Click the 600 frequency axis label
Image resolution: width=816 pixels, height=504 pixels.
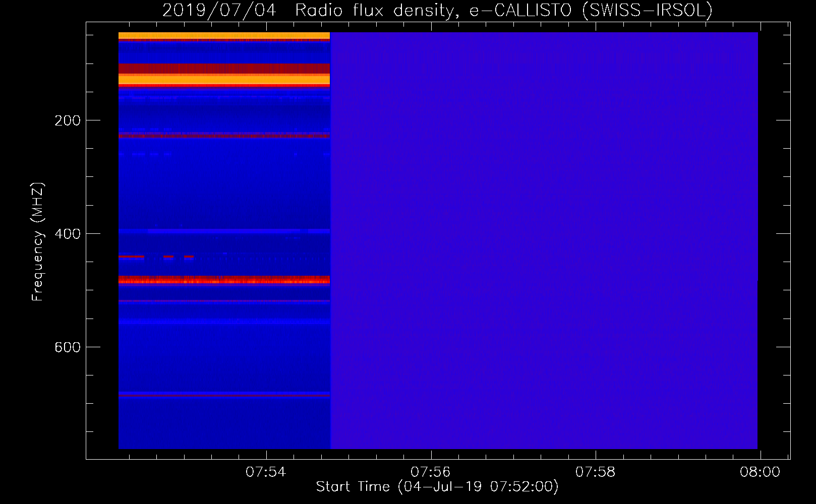[x=68, y=347]
